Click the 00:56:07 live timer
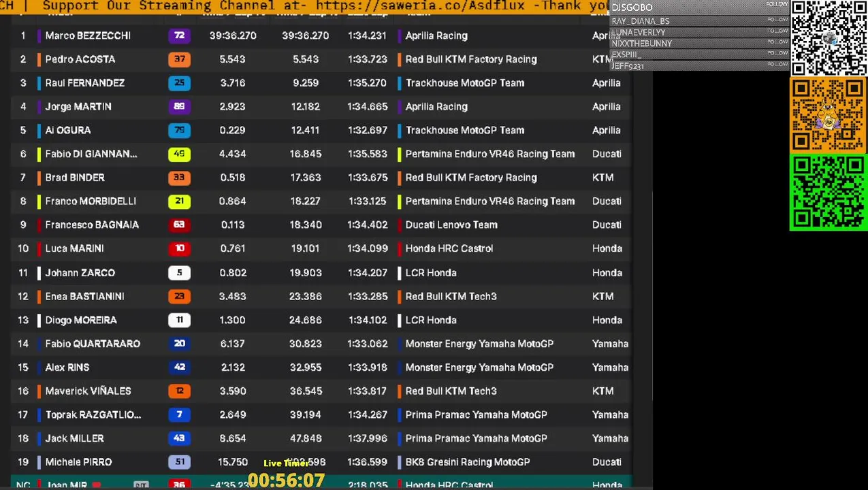Screen dimensions: 868x490 [x=286, y=480]
